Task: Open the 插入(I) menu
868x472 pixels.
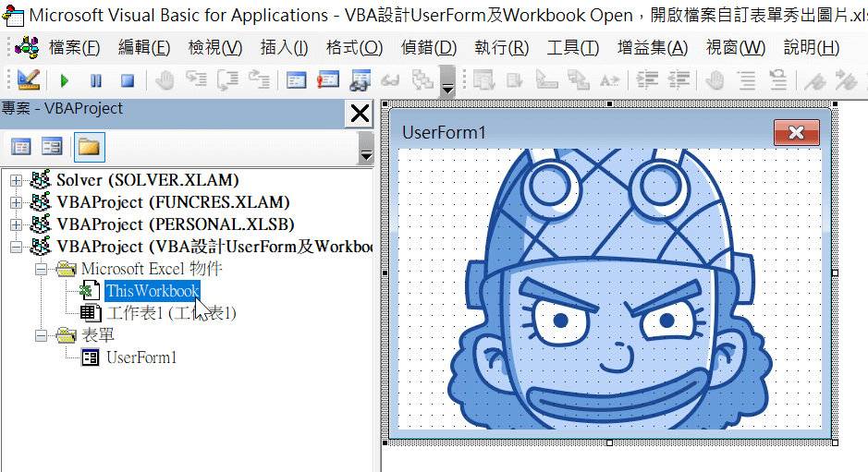Action: tap(284, 48)
